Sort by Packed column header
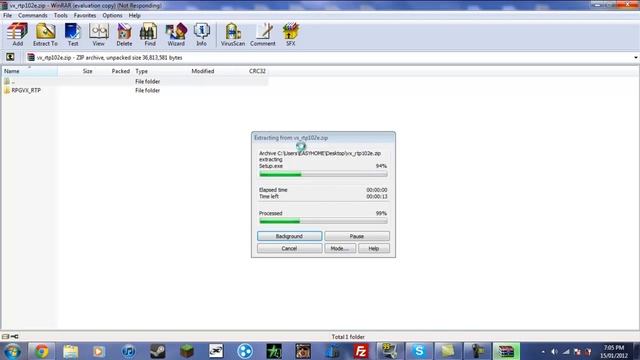The image size is (640, 360). (120, 71)
